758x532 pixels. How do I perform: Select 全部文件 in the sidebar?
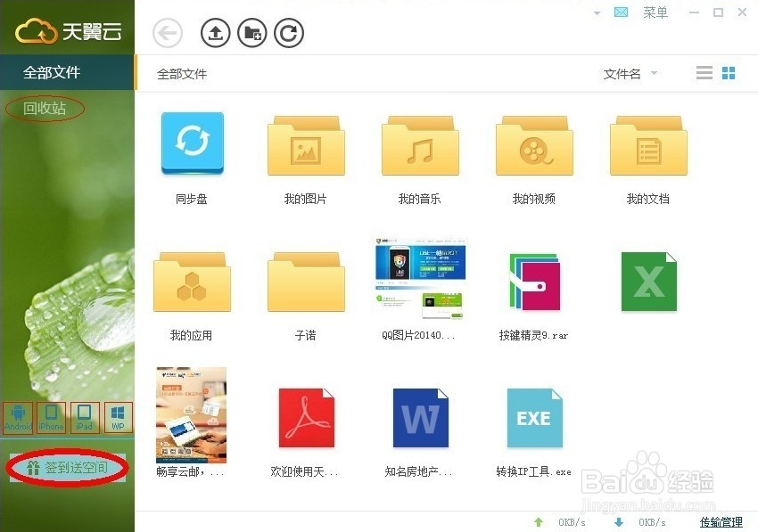(67, 72)
